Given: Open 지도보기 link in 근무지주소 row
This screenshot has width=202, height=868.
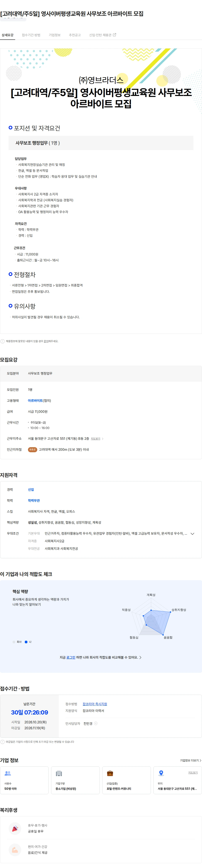Looking at the screenshot, I should [x=96, y=439].
